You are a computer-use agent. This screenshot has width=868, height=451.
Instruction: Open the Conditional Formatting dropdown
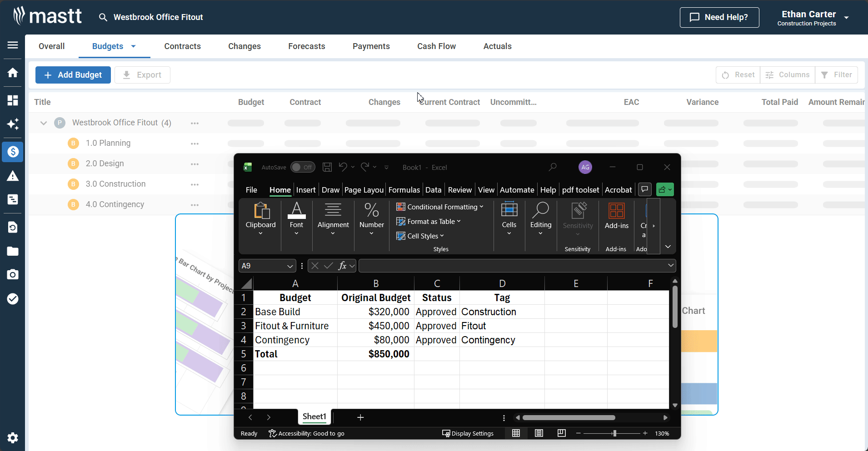point(440,207)
